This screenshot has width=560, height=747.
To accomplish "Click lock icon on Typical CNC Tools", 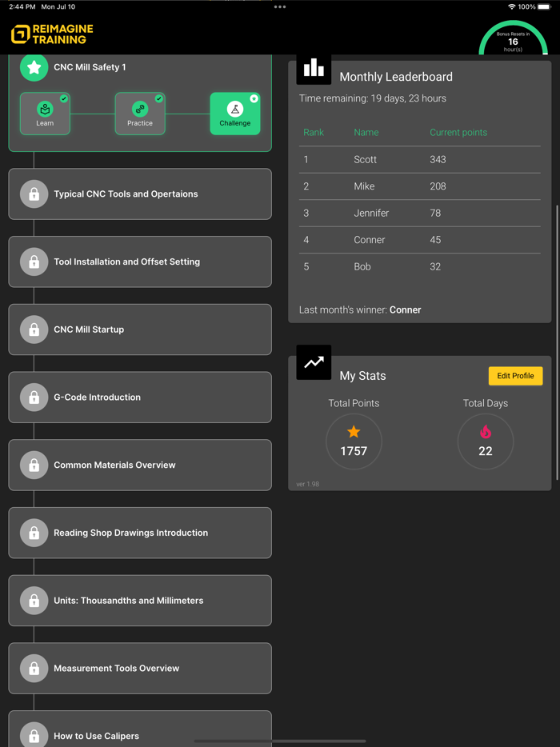I will tap(34, 194).
